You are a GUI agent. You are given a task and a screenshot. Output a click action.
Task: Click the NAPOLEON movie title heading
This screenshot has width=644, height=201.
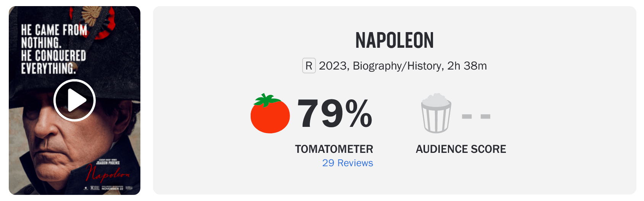[x=394, y=41]
